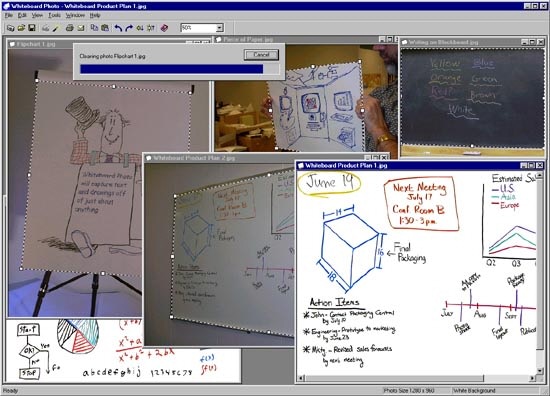Click the 'Action Items' heading text
The height and width of the screenshot is (396, 550).
(x=334, y=302)
